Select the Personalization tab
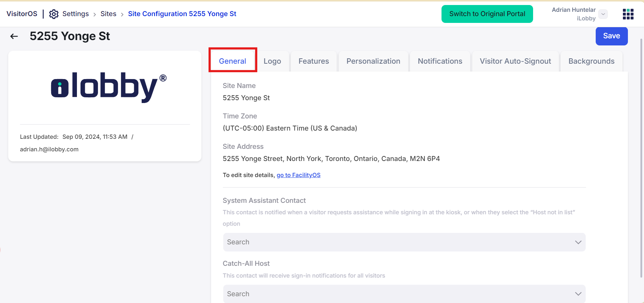644x303 pixels. (x=373, y=61)
